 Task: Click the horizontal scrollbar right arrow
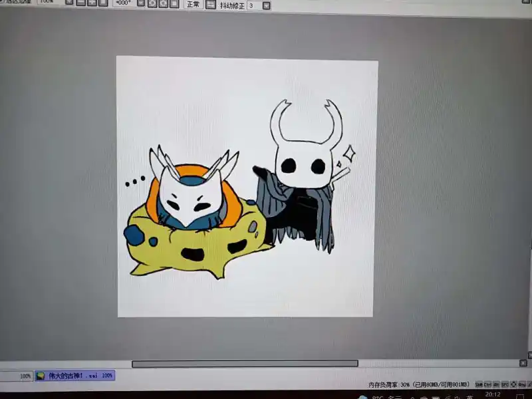(x=523, y=363)
